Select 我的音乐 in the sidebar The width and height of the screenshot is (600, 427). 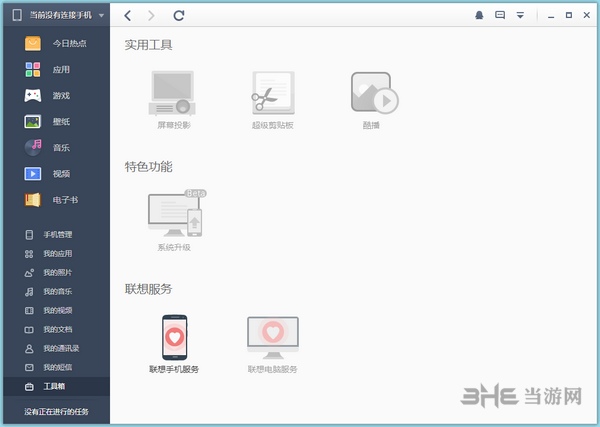point(57,292)
